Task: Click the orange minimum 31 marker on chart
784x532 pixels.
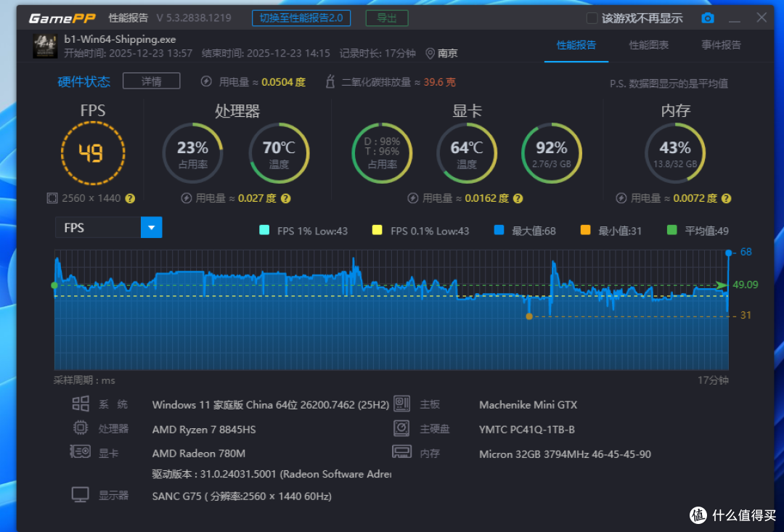Action: pos(529,316)
